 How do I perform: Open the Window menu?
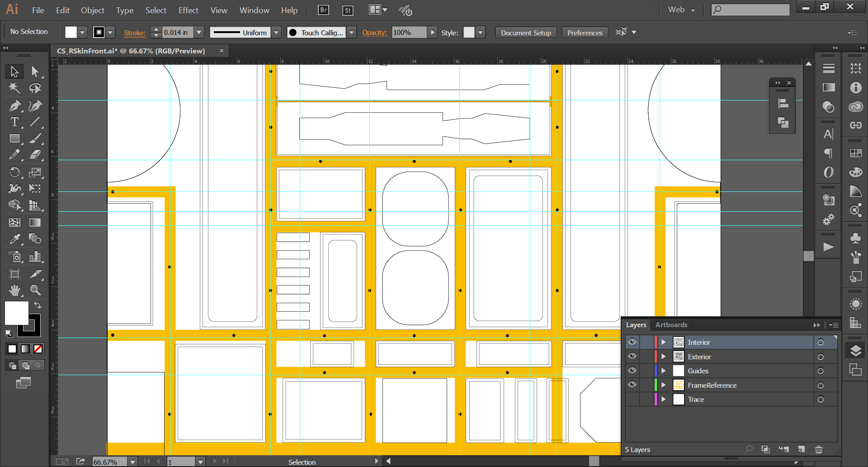(x=254, y=10)
